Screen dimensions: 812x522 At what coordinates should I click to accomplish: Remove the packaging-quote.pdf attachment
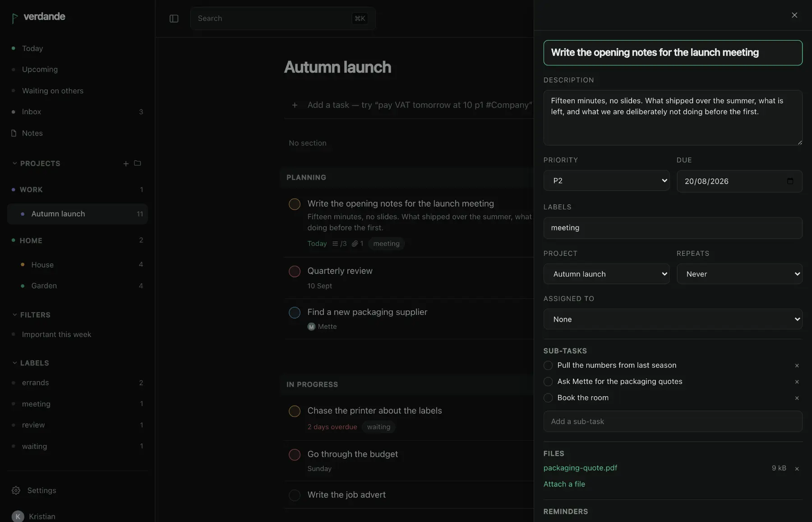[797, 469]
